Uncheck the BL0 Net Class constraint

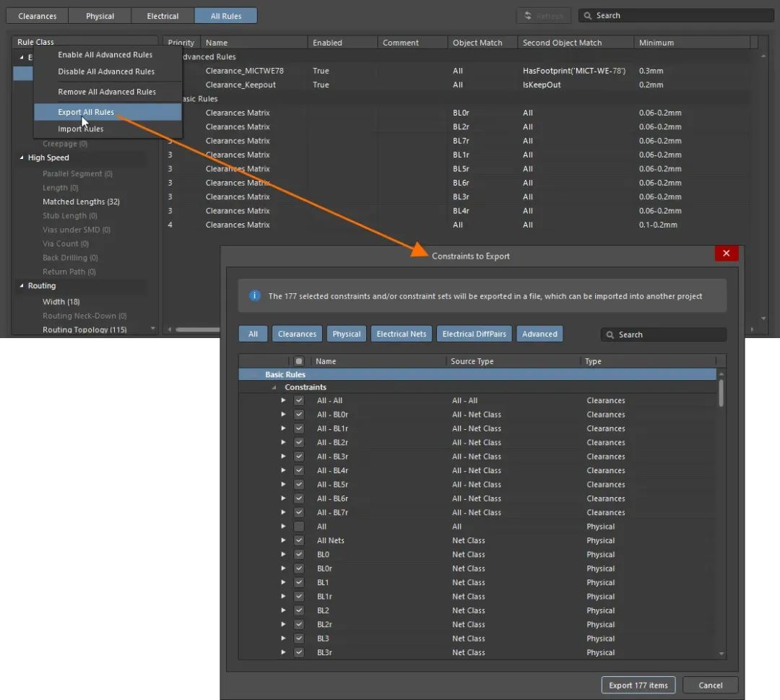[298, 554]
